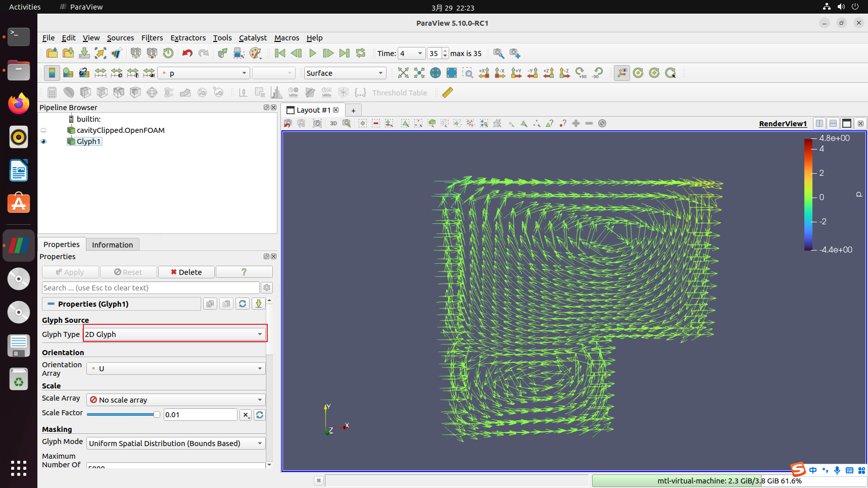Click Zoom to Box icon
The image size is (868, 488).
click(468, 73)
